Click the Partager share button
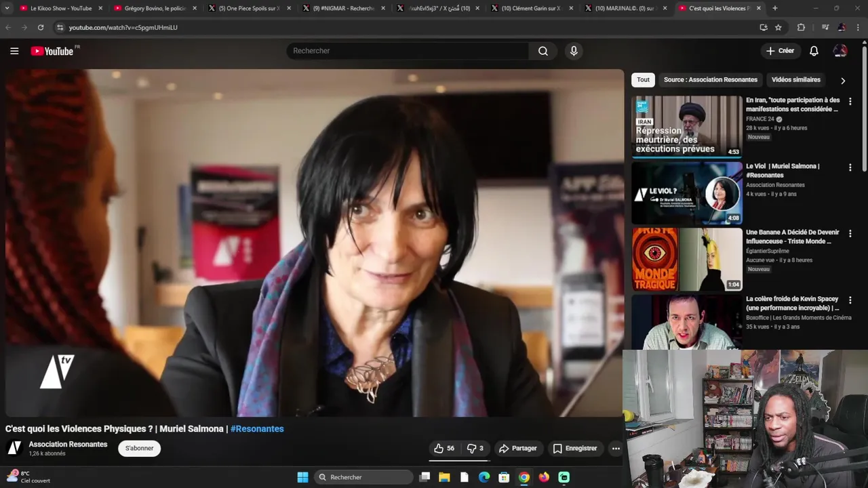 (517, 448)
